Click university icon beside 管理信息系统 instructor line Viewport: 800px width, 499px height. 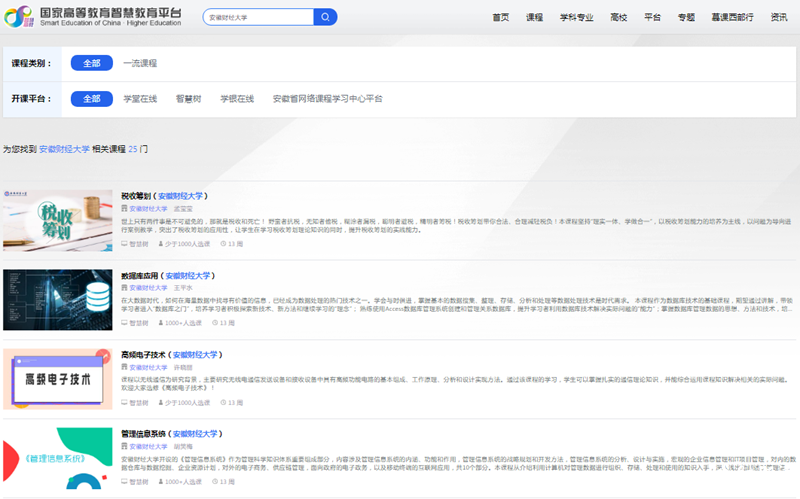[124, 447]
